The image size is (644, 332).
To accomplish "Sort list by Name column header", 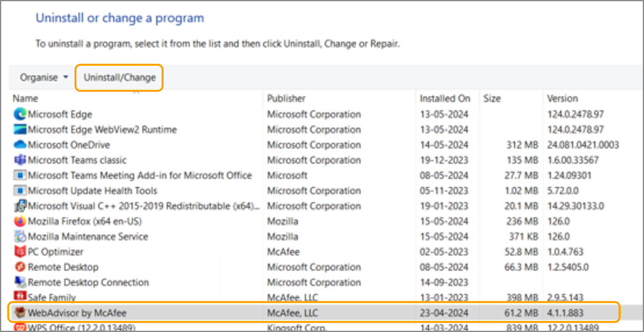I will click(26, 98).
